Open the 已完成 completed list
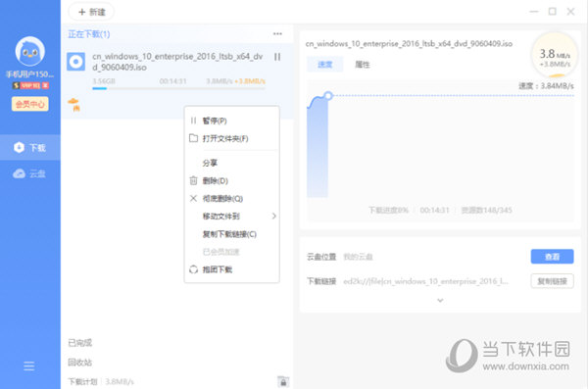Screen dimensions: 588x389 tap(80, 343)
